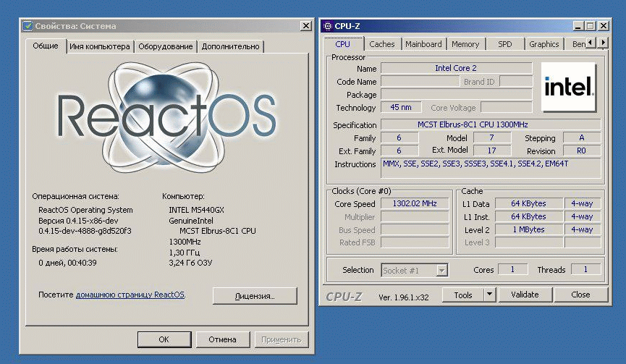Click the Ver. 1.96.1.x32 version label

(x=404, y=297)
